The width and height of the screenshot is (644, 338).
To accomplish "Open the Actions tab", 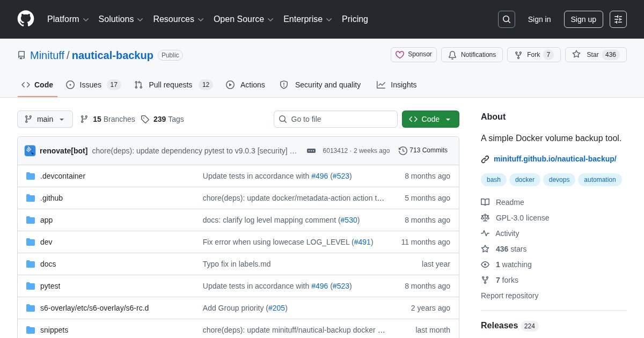I will [x=245, y=85].
